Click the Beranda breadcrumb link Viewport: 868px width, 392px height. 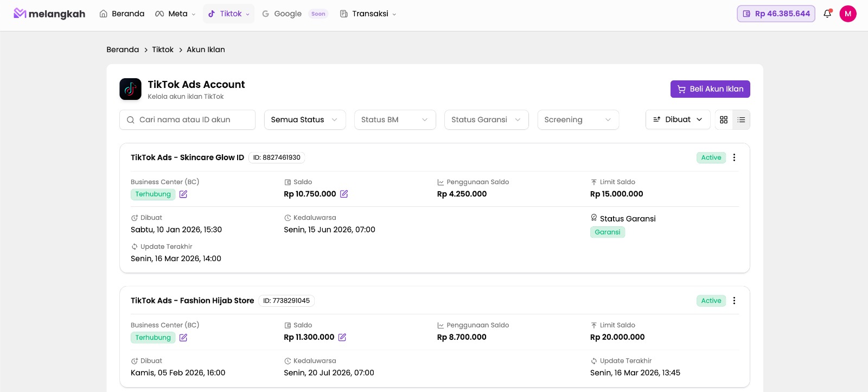[123, 49]
